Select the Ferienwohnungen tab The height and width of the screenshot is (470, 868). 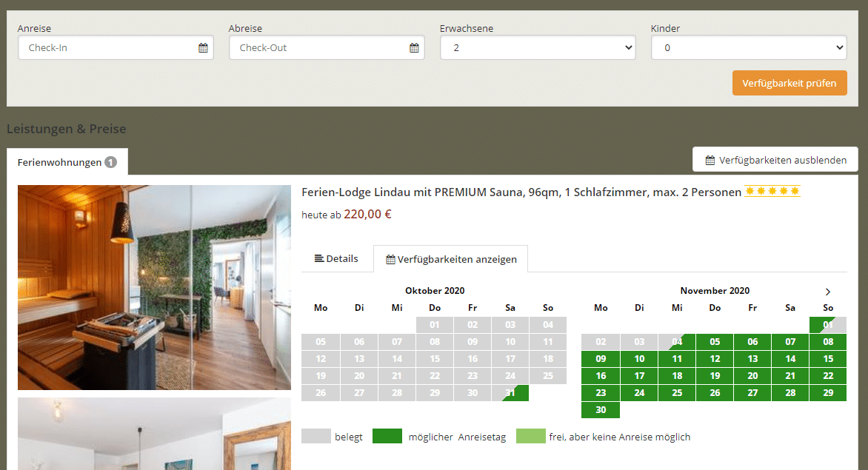[x=67, y=162]
